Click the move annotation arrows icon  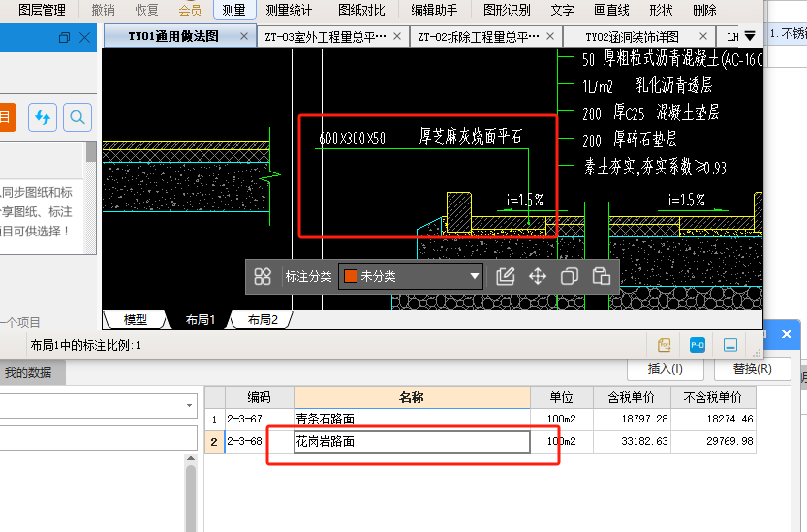(538, 276)
